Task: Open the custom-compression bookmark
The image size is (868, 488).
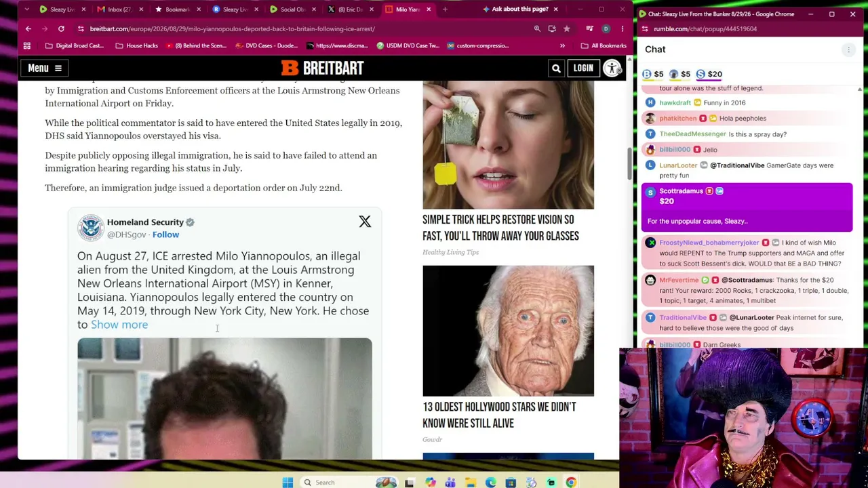Action: coord(479,45)
